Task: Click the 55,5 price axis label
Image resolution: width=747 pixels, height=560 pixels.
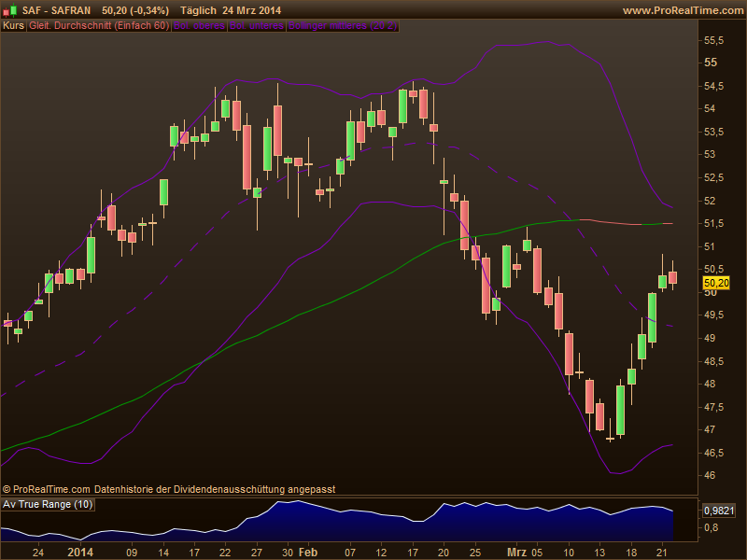Action: pos(713,41)
